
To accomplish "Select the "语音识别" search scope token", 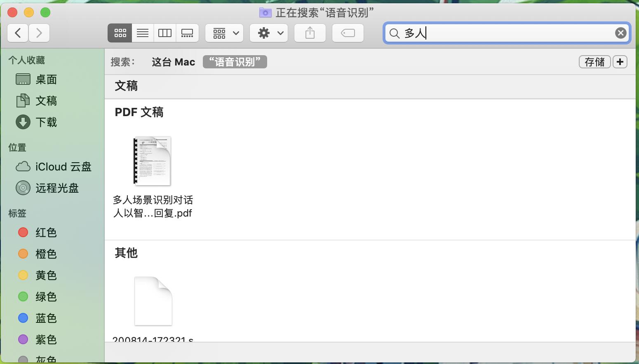I will tap(235, 62).
